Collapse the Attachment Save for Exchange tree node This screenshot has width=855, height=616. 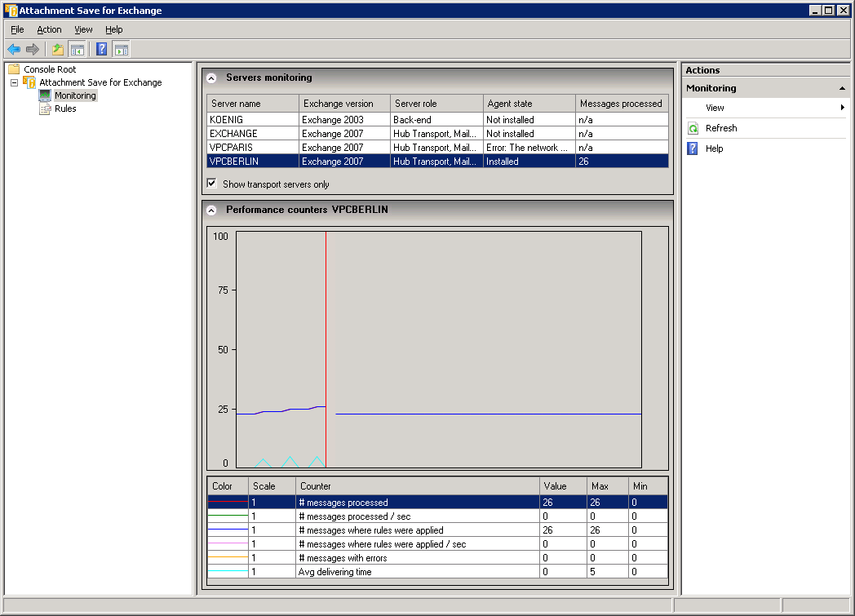tap(14, 82)
